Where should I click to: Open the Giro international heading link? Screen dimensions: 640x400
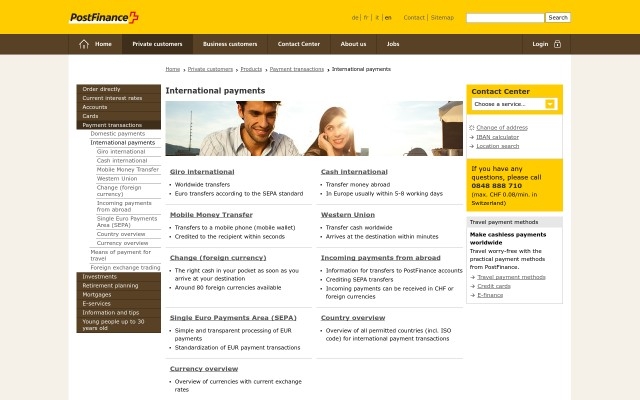(x=202, y=172)
